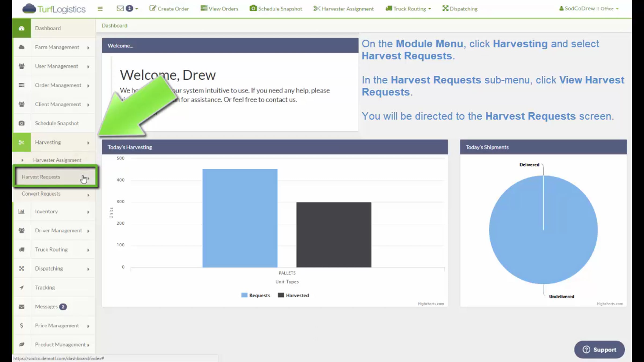644x362 pixels.
Task: Open the Truck Routing dropdown in top bar
Action: [408, 9]
